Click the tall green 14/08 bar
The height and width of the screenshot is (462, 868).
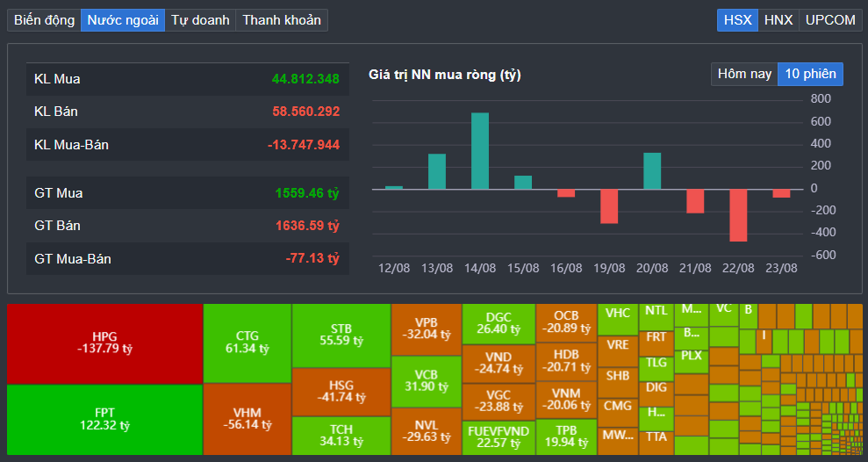(480, 150)
